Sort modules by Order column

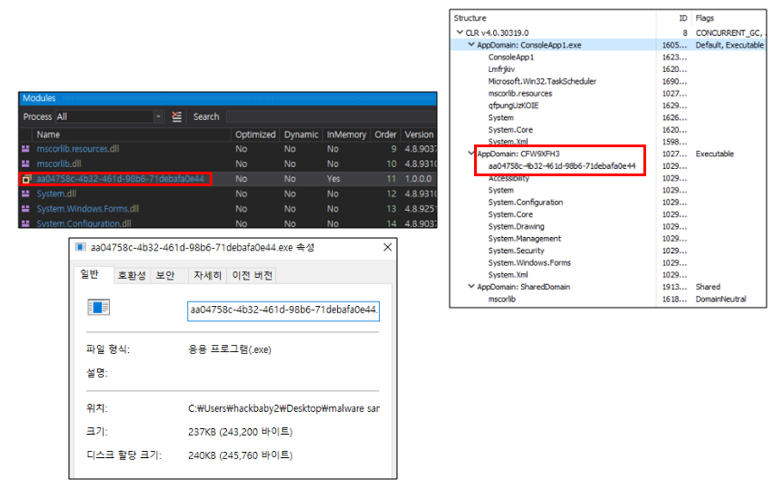pos(386,135)
